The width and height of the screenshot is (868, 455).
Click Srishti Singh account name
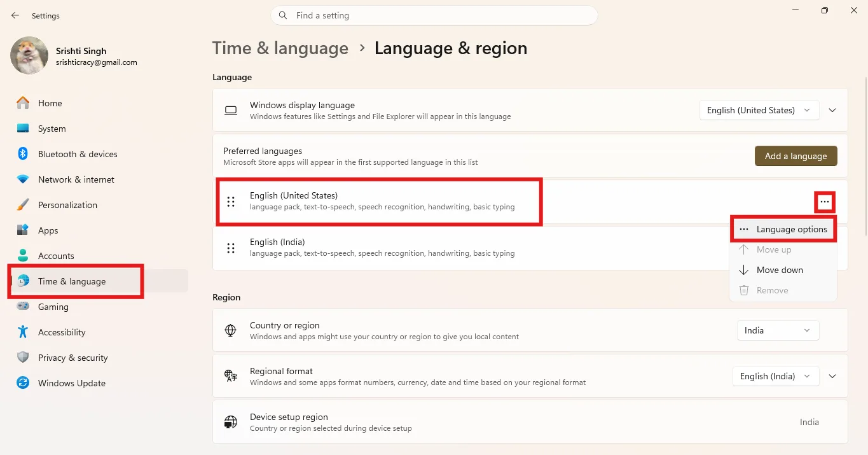(81, 51)
